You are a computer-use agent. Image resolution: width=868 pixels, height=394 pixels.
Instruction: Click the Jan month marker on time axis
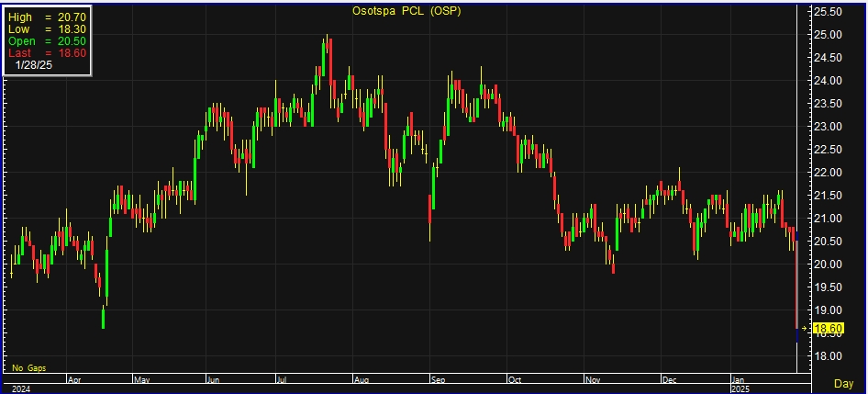click(x=740, y=378)
